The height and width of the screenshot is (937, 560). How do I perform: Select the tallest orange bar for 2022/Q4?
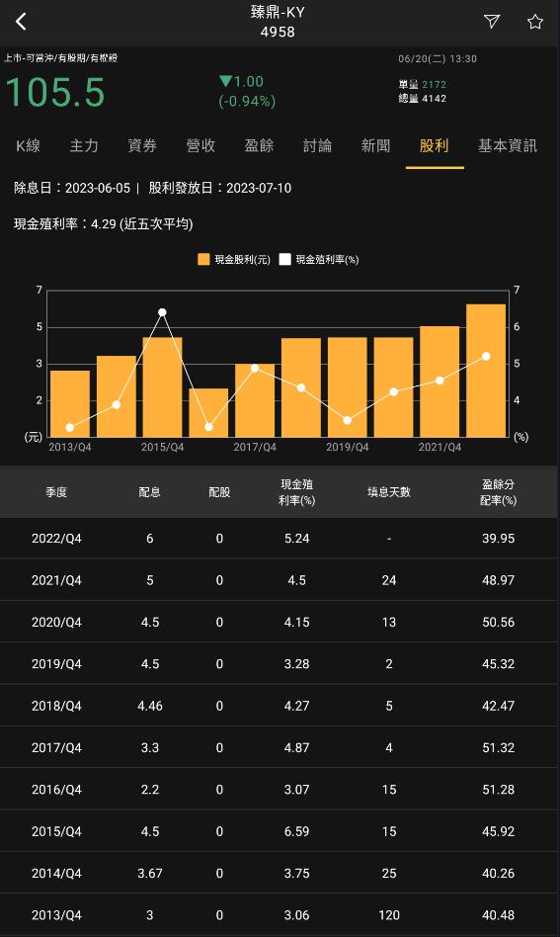(486, 371)
